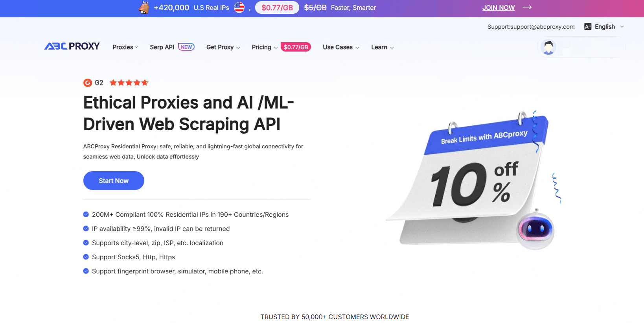Click 'U.S Real IPs' banner text
The width and height of the screenshot is (644, 323).
click(x=211, y=7)
